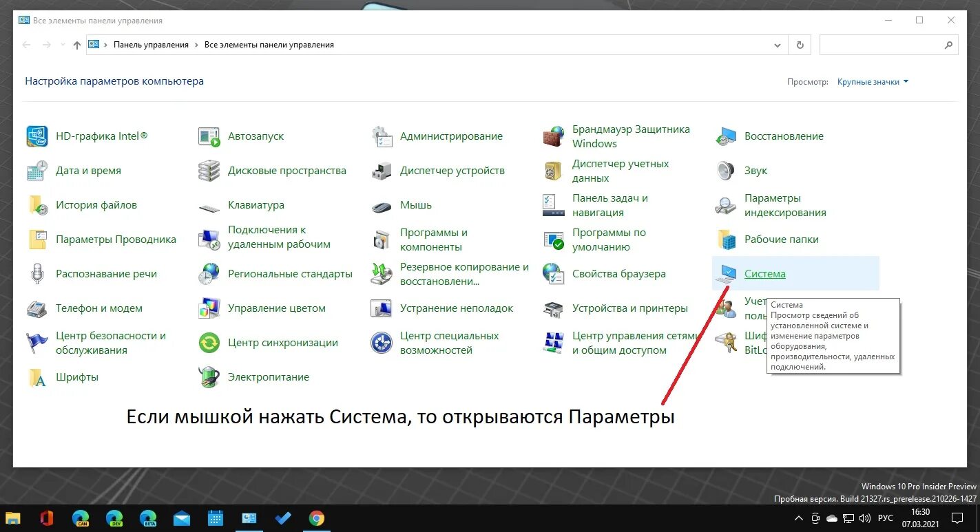Open Центр синхронизации link
980x532 pixels.
(x=283, y=343)
